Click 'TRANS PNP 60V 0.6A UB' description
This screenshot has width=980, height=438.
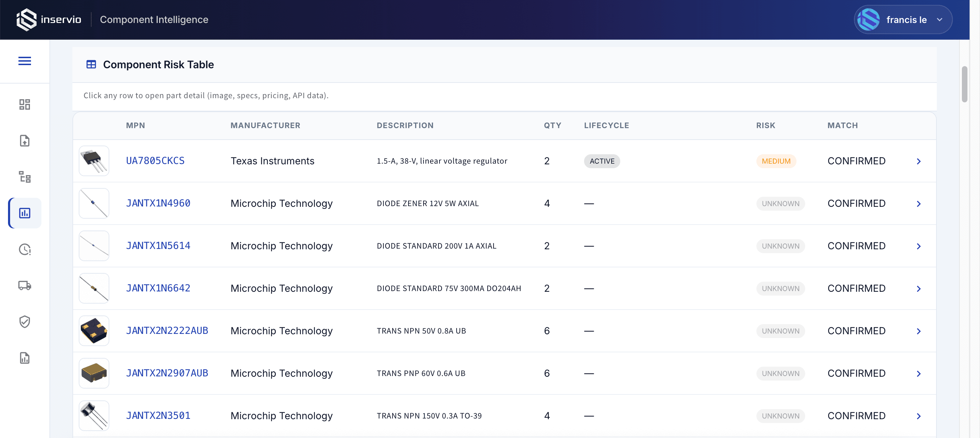point(421,373)
